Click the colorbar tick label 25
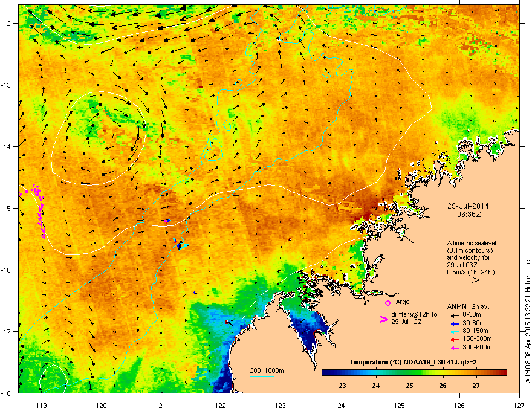The image size is (532, 411). (409, 386)
